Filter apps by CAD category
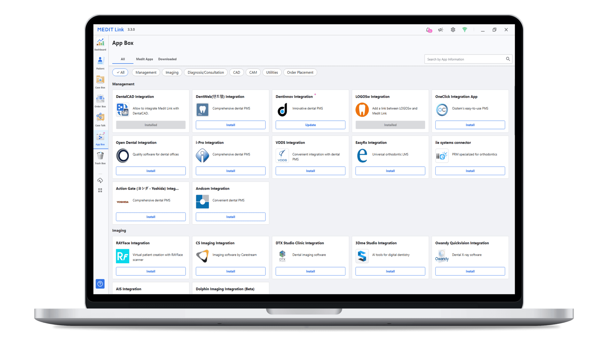 [x=237, y=73]
